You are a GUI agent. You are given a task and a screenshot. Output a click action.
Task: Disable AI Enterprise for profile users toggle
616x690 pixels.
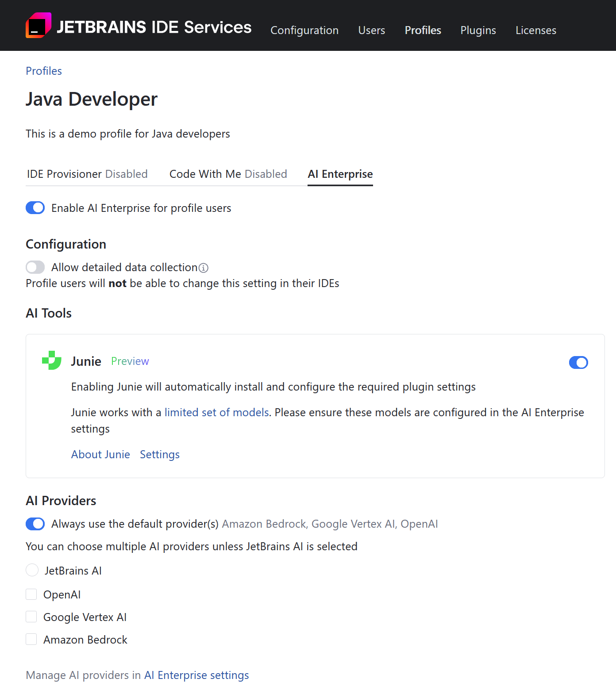pyautogui.click(x=35, y=208)
